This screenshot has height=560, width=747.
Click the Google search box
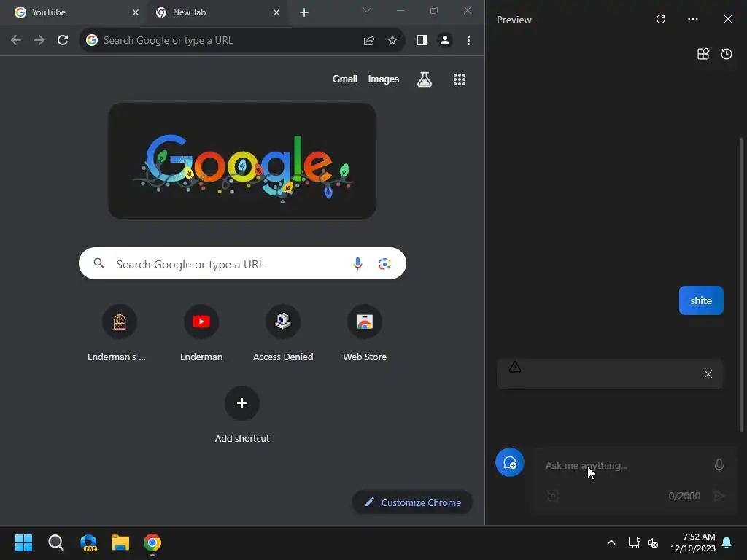(242, 263)
